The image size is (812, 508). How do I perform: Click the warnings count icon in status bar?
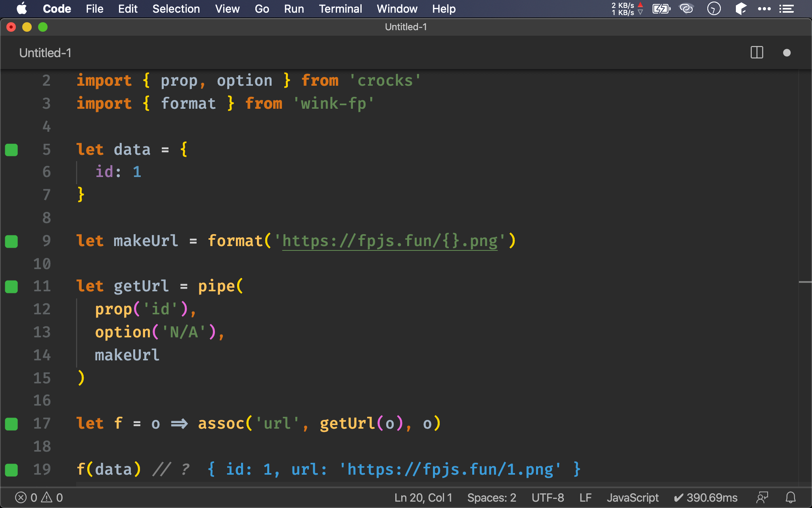click(52, 497)
